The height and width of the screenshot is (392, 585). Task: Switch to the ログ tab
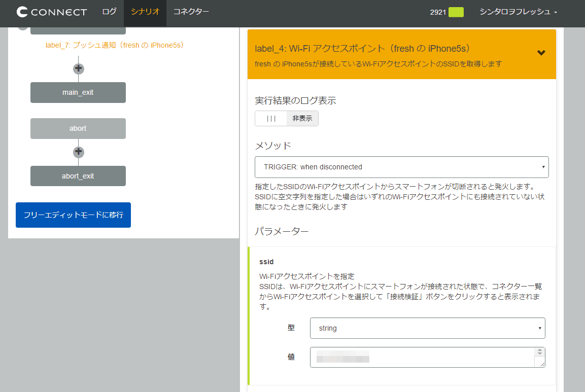coord(109,12)
